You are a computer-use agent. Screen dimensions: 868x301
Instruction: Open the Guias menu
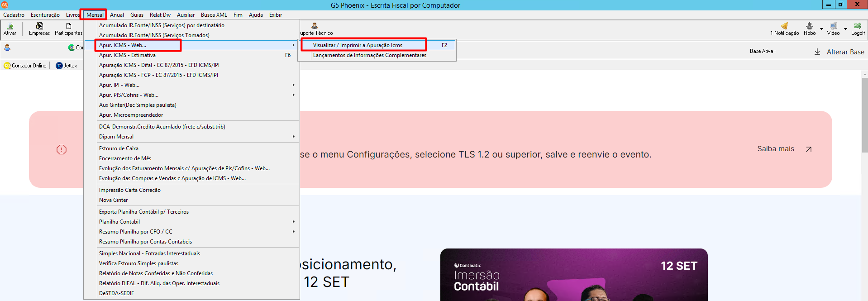tap(137, 15)
